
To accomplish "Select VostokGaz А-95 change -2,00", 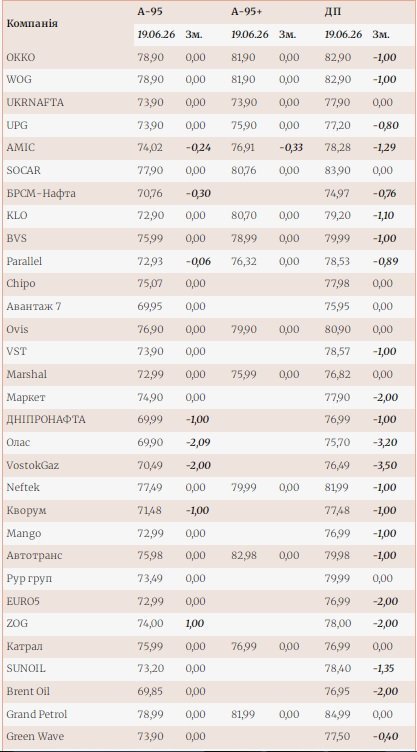I will click(198, 465).
